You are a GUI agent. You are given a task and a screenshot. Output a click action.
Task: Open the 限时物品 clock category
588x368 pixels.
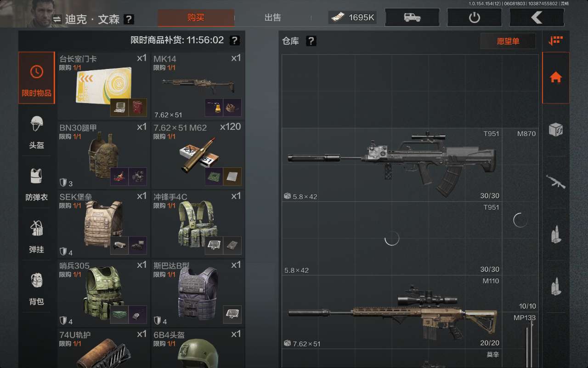coord(37,78)
